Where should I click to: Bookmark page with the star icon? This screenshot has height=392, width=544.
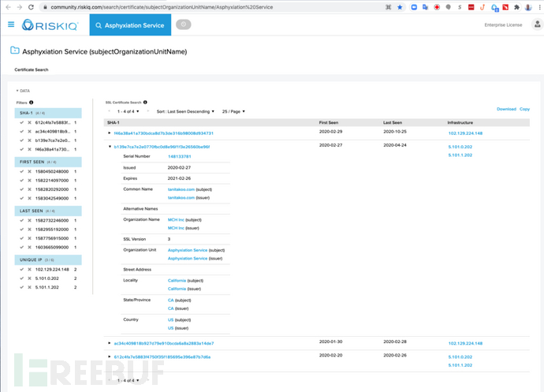coord(400,7)
